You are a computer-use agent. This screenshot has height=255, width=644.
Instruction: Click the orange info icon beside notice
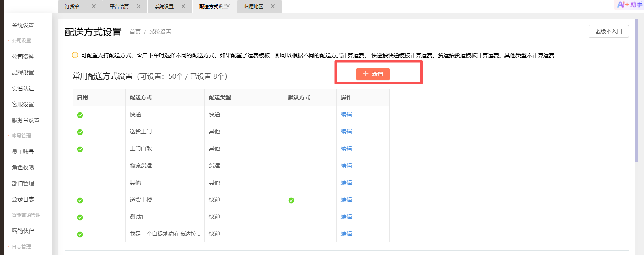tap(75, 55)
